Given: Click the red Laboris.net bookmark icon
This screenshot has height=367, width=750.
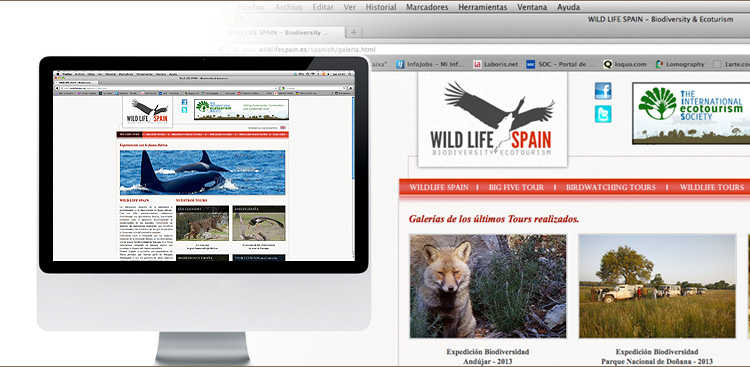Looking at the screenshot, I should (x=477, y=64).
